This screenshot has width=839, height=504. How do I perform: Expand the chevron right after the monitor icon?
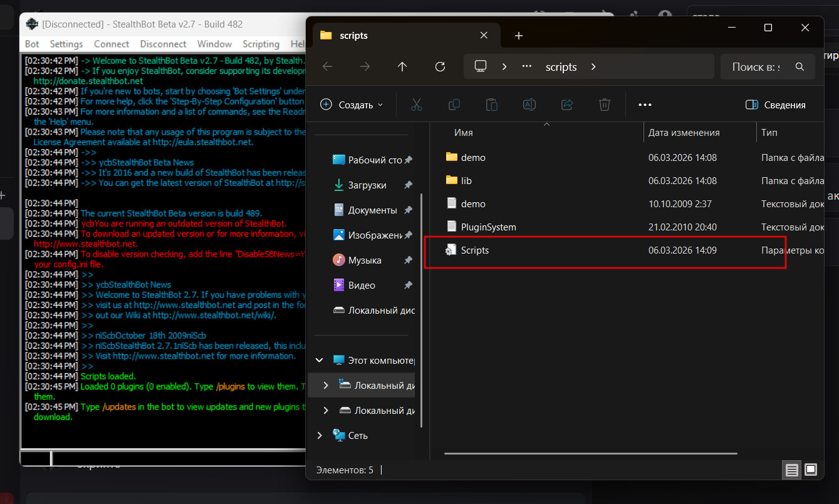click(504, 66)
